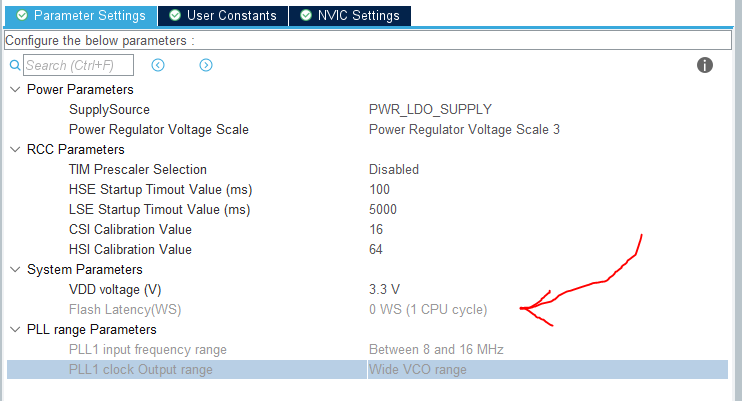This screenshot has height=401, width=742.
Task: Focus the Search (Ctrl+F) field
Action: click(x=78, y=65)
